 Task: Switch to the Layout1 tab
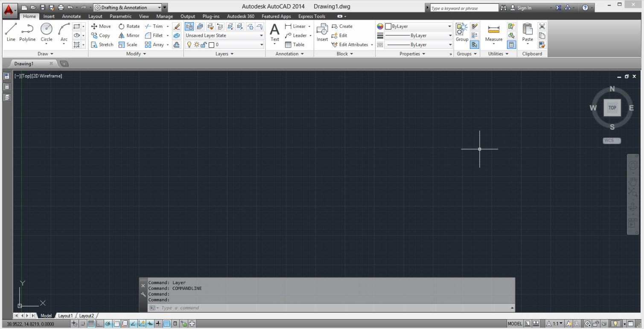point(65,316)
